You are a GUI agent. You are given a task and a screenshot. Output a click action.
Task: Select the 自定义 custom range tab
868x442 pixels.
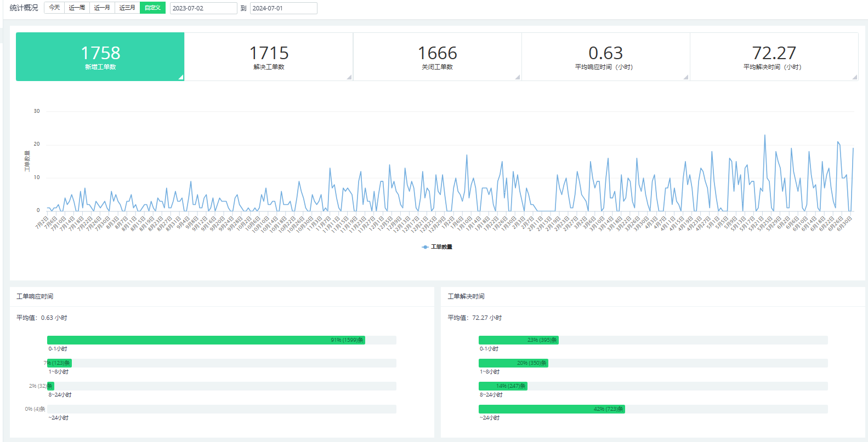(152, 8)
